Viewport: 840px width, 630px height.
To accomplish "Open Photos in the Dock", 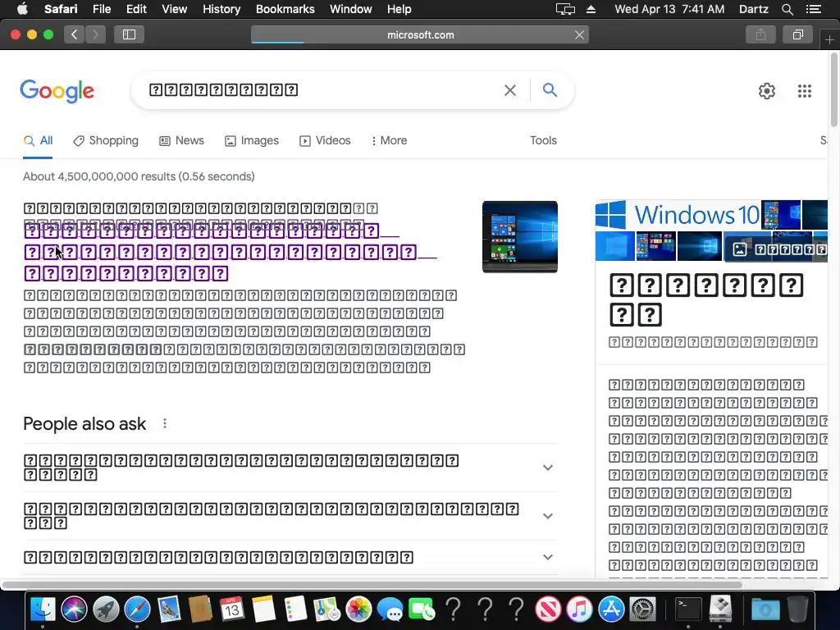I will coord(358,609).
